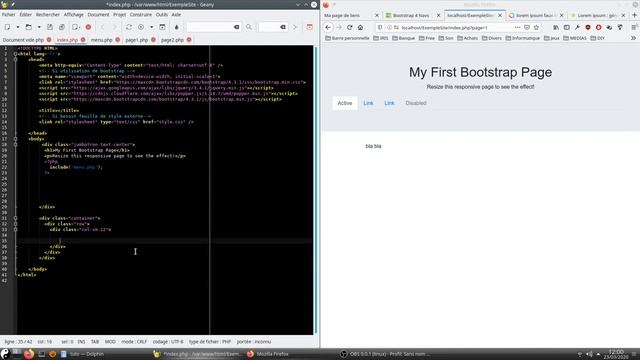Click the second 'Link' nav item
This screenshot has width=640, height=360.
pyautogui.click(x=389, y=103)
